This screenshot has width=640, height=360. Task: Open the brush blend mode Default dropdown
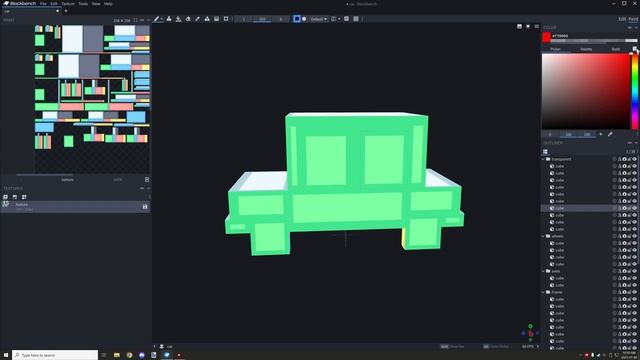(x=319, y=19)
